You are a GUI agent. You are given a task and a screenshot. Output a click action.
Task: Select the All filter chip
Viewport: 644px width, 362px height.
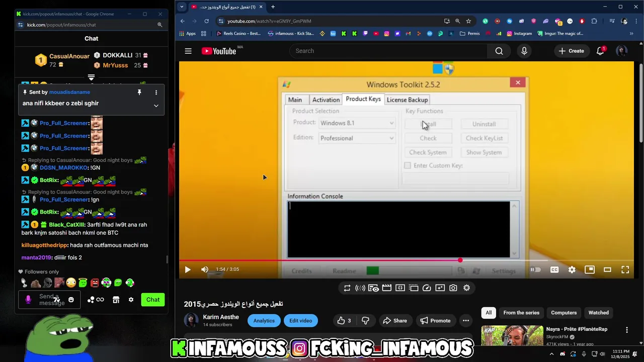click(x=489, y=313)
